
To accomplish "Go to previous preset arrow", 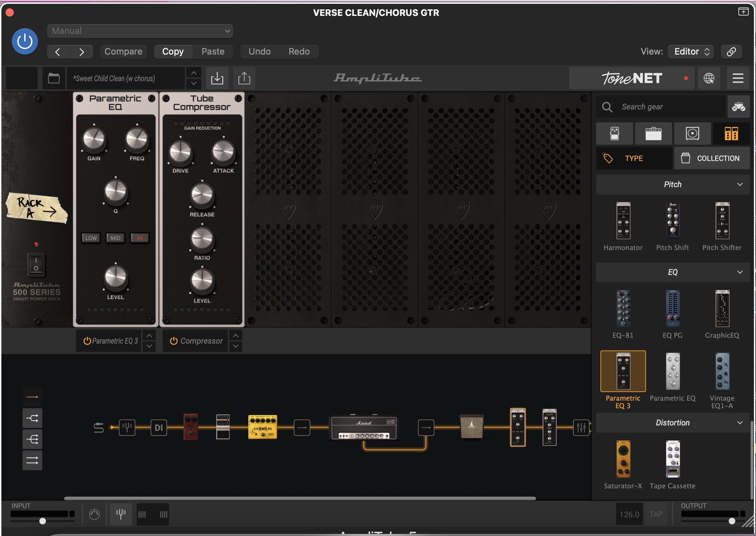I will coord(58,52).
